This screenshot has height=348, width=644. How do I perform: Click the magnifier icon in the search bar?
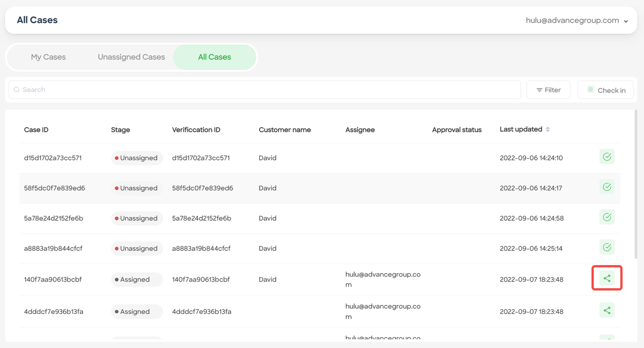(x=17, y=90)
